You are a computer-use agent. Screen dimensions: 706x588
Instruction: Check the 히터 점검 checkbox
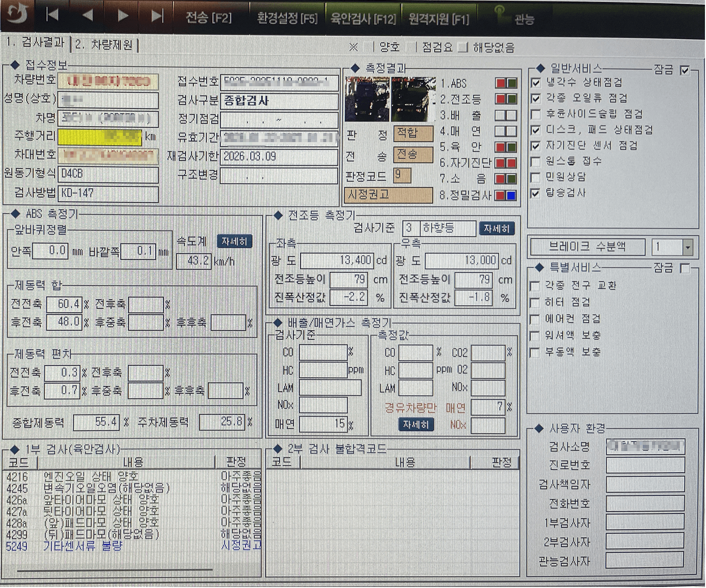coord(535,302)
